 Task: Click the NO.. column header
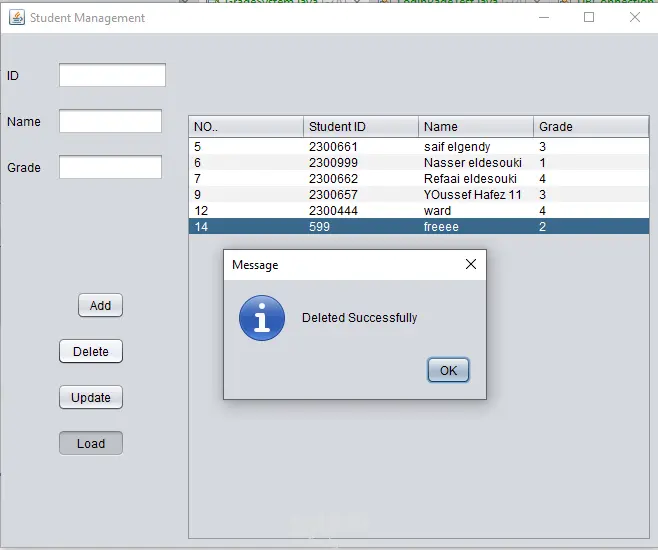click(246, 127)
